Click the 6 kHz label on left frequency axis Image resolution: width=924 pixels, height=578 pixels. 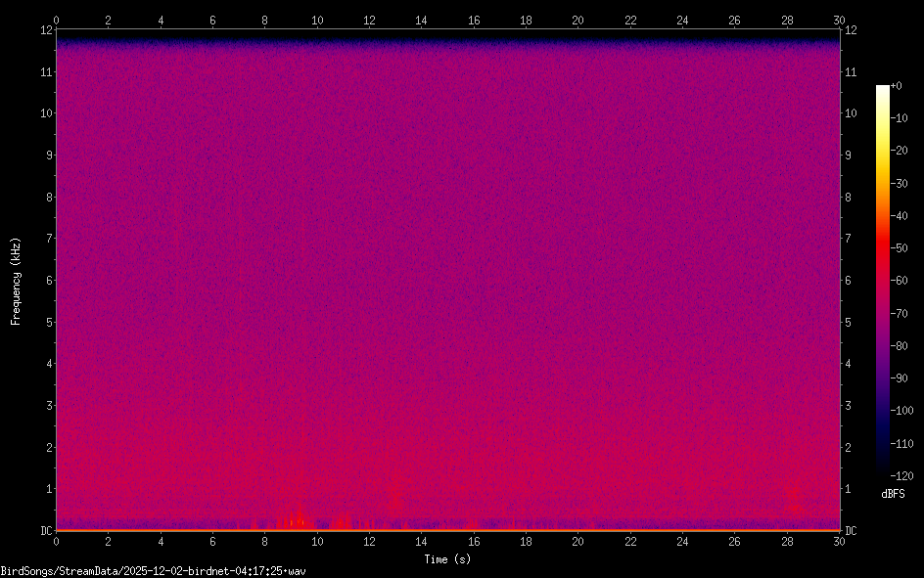(45, 281)
